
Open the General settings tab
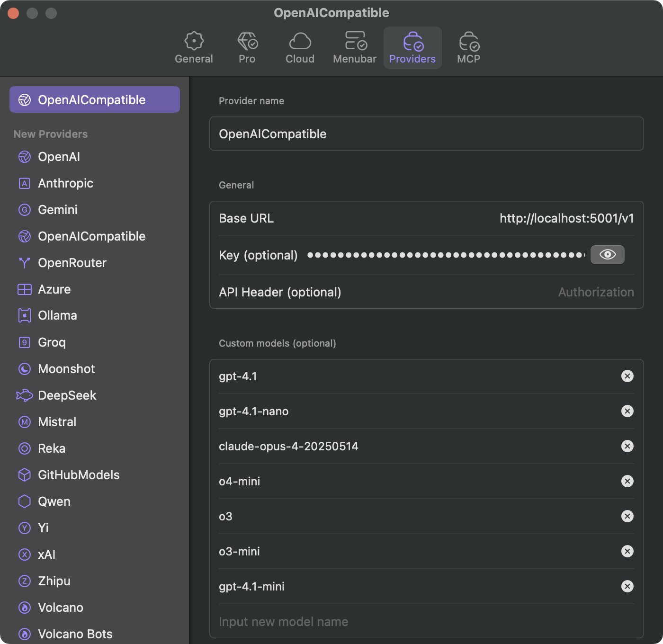pos(194,48)
